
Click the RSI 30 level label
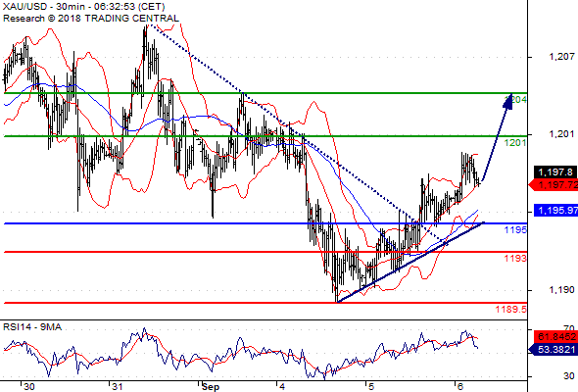coord(569,375)
